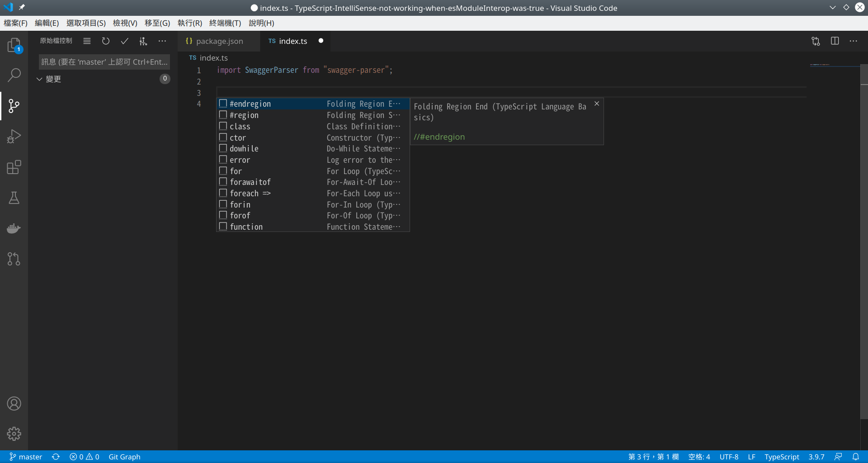Click the pin icon in title bar
Image resolution: width=868 pixels, height=463 pixels.
(22, 8)
